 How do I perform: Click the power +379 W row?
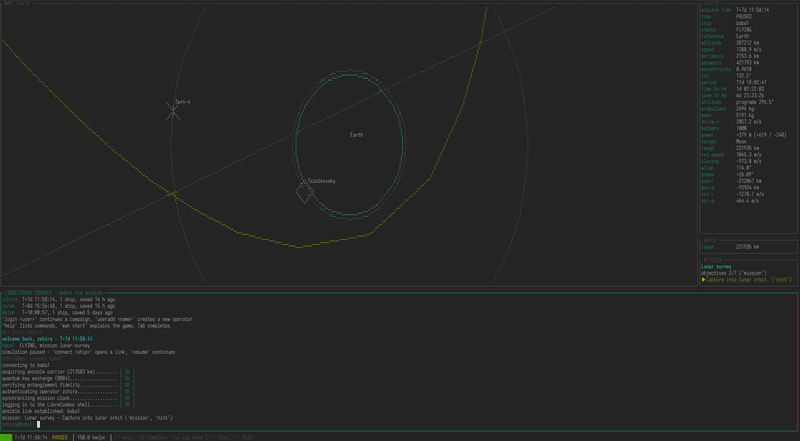744,135
